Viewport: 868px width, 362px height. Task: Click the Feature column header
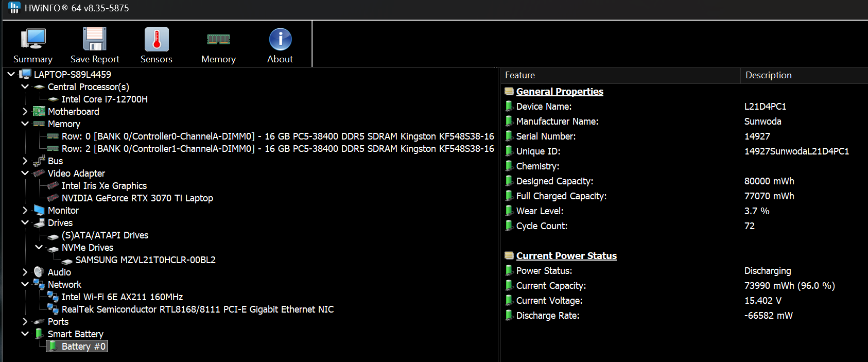620,75
